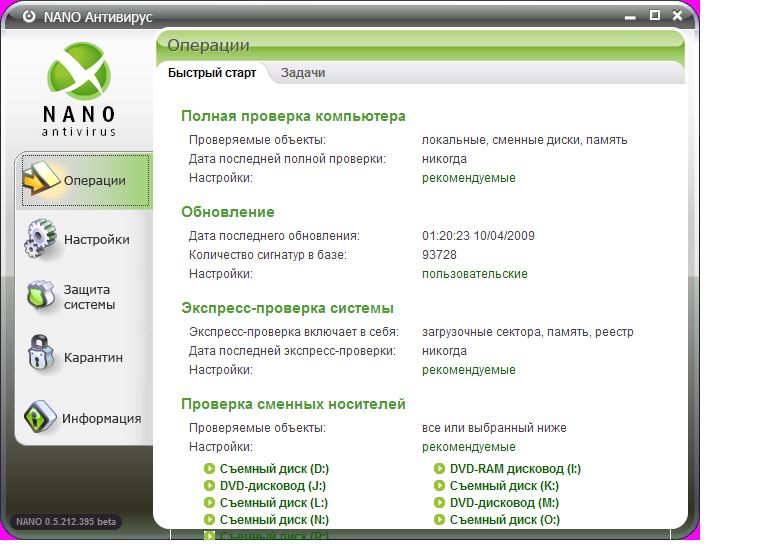
Task: Run Экспресс-проверка системы
Action: pos(287,308)
